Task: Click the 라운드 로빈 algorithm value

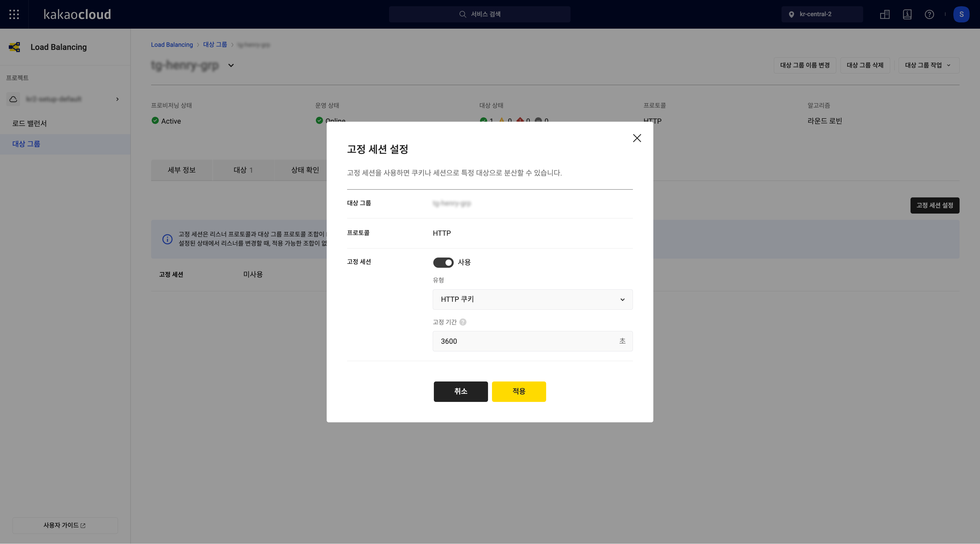Action: pyautogui.click(x=825, y=121)
